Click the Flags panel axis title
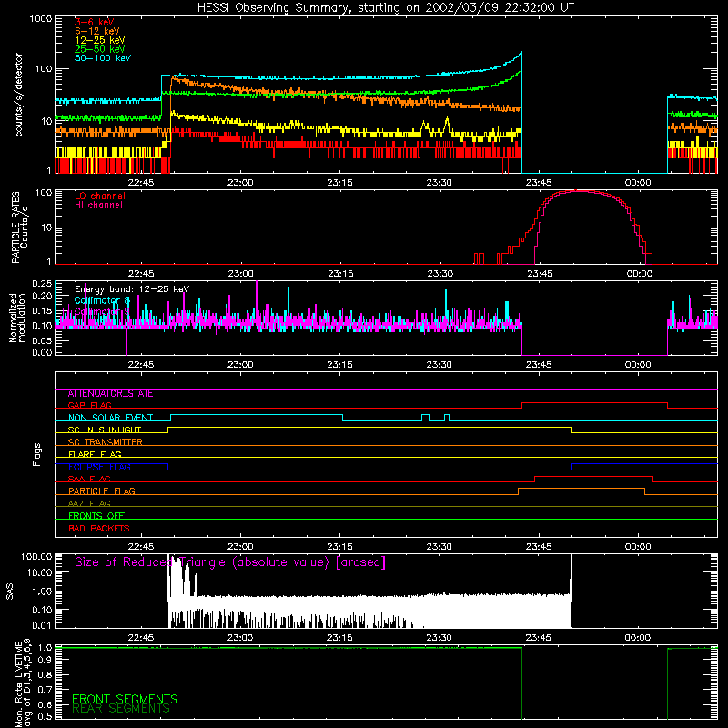 click(37, 454)
